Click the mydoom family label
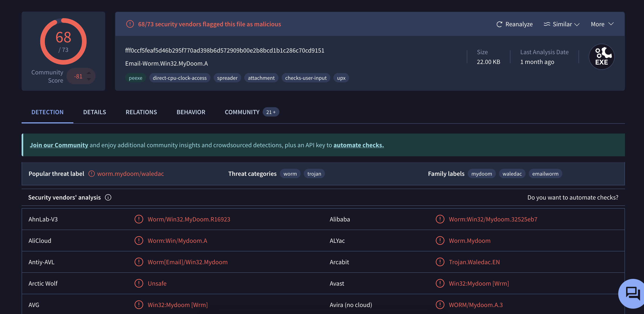The width and height of the screenshot is (644, 314). point(481,174)
